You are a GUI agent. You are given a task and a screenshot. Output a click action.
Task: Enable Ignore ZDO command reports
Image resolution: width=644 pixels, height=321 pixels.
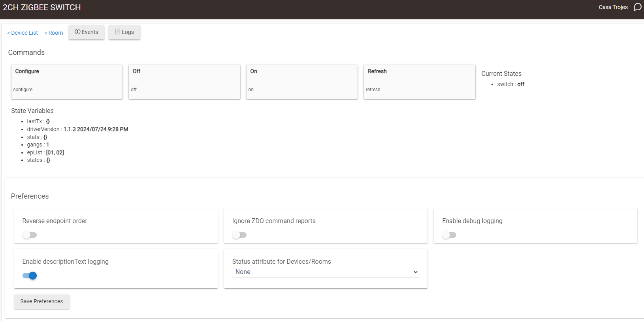[239, 235]
